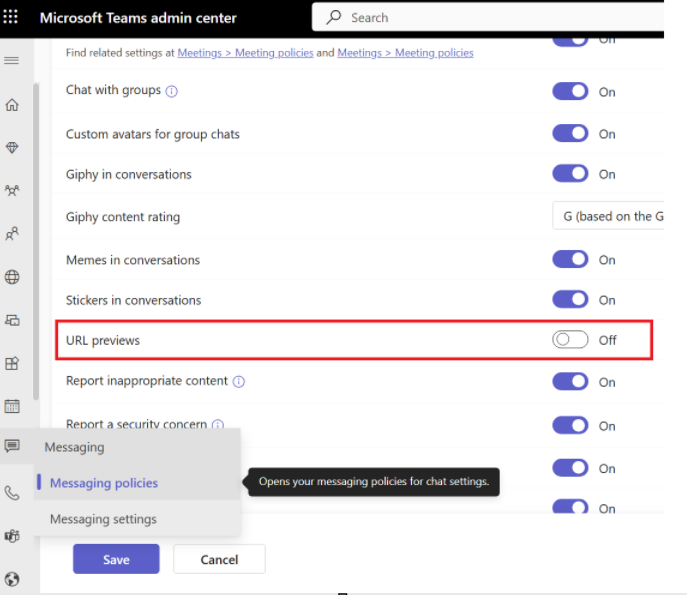Screen dimensions: 687x595
Task: Enable URL previews toggle
Action: pyautogui.click(x=570, y=340)
